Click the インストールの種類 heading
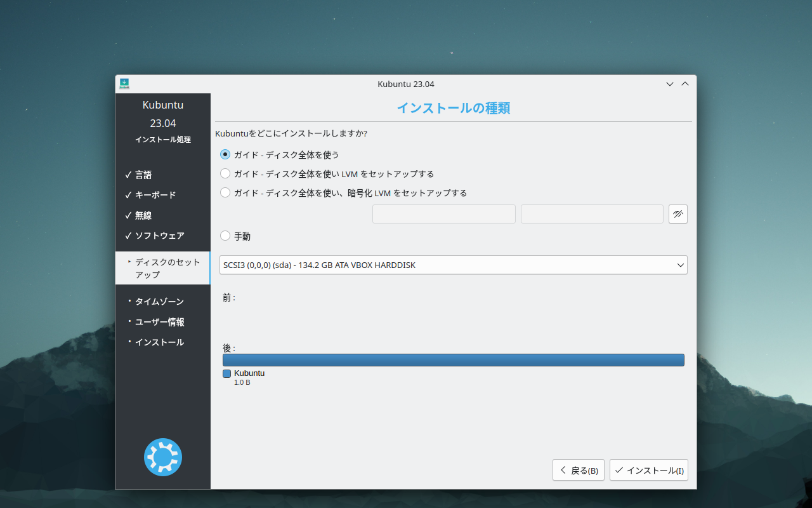The width and height of the screenshot is (812, 508). (454, 107)
